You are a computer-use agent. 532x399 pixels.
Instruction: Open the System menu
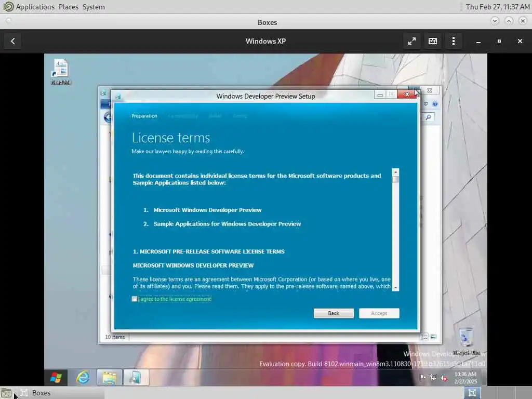pyautogui.click(x=94, y=7)
